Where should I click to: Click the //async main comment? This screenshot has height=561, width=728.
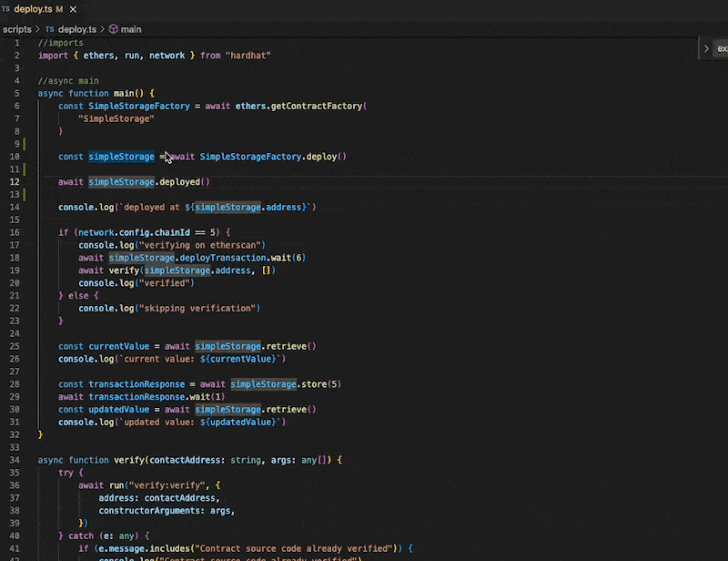tap(68, 81)
